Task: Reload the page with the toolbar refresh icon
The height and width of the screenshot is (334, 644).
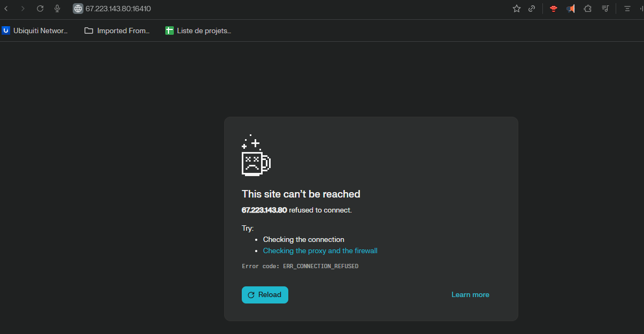Action: pos(40,9)
